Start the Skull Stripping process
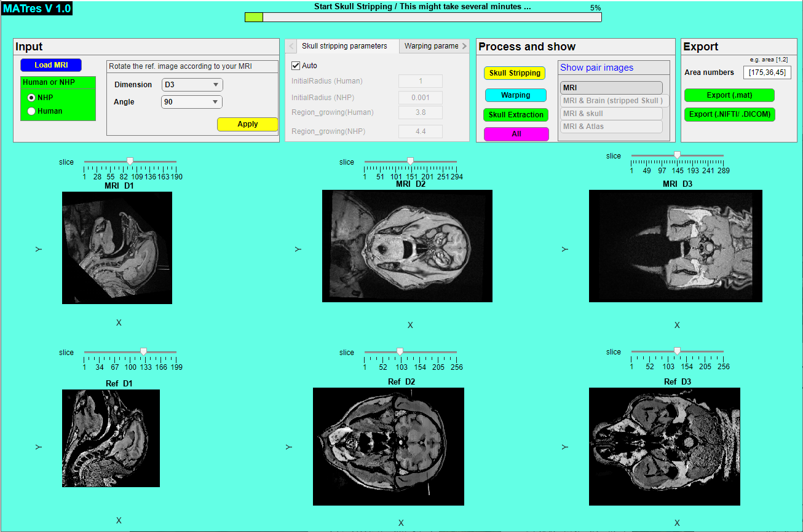 [x=515, y=73]
